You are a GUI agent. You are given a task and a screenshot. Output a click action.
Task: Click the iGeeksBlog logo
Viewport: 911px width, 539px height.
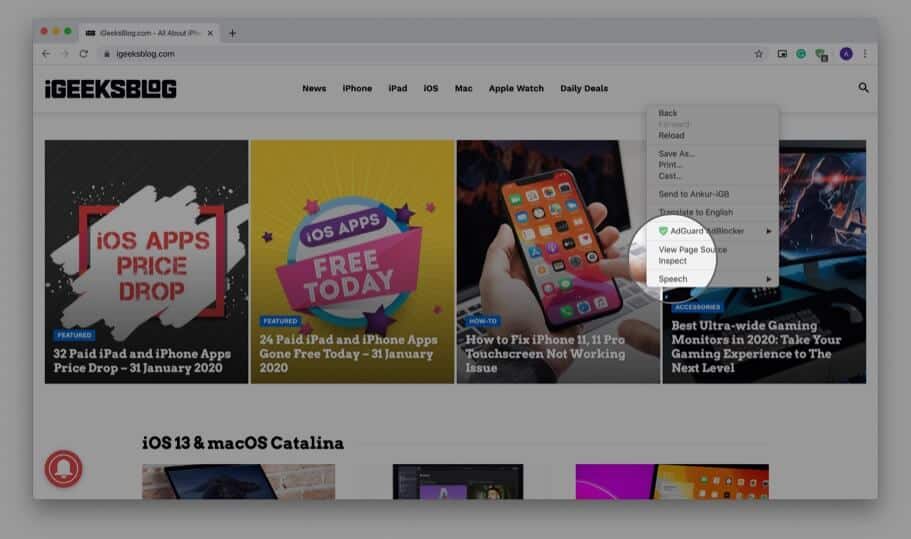click(110, 88)
